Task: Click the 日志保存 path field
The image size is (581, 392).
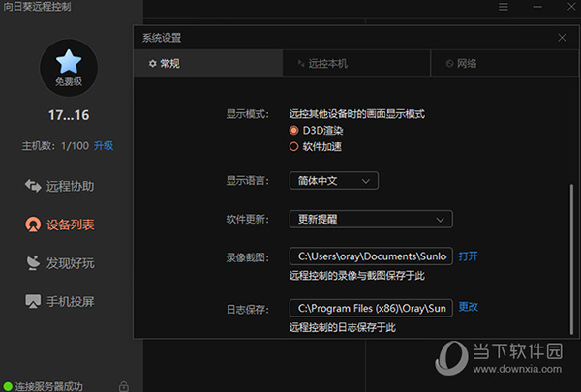Action: [x=371, y=308]
